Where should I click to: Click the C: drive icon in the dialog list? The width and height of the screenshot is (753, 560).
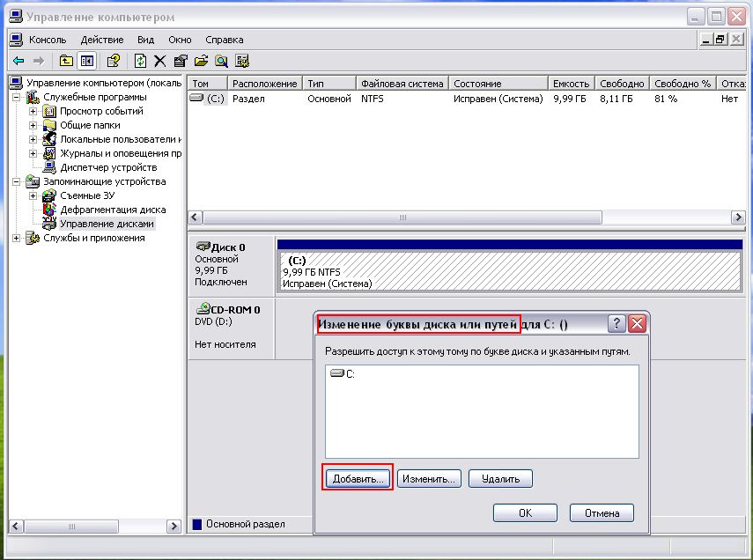[337, 373]
